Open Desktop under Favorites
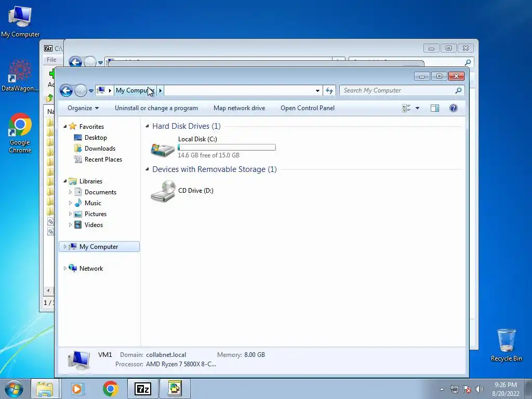 (96, 137)
